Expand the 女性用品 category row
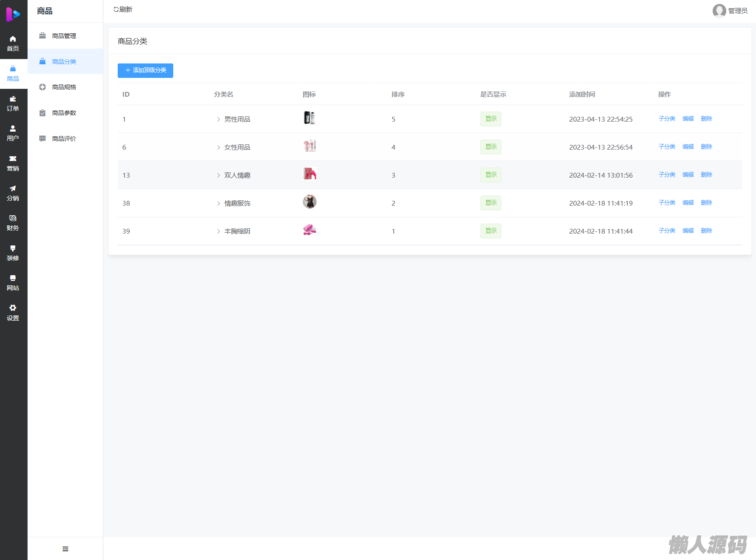This screenshot has width=756, height=560. point(218,147)
